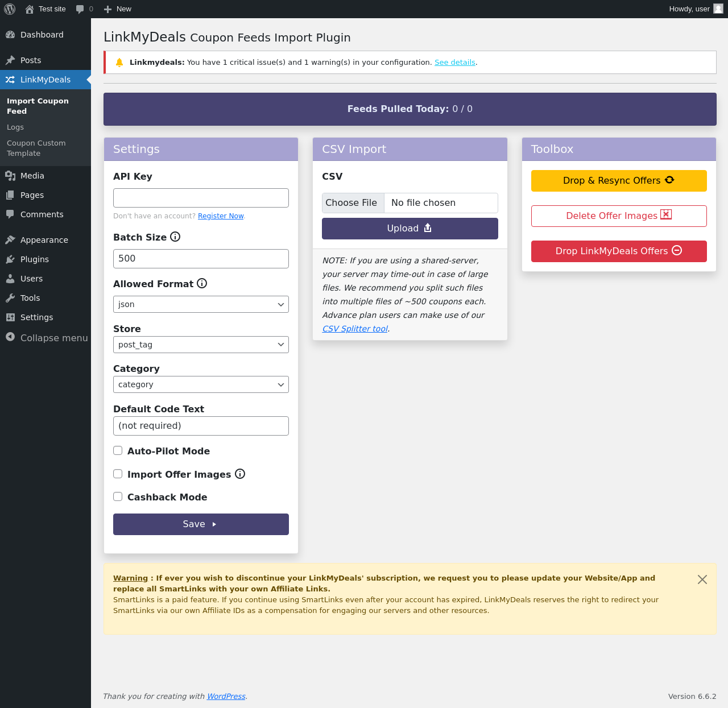Open the Register Now link
This screenshot has height=708, width=728.
pyautogui.click(x=221, y=216)
